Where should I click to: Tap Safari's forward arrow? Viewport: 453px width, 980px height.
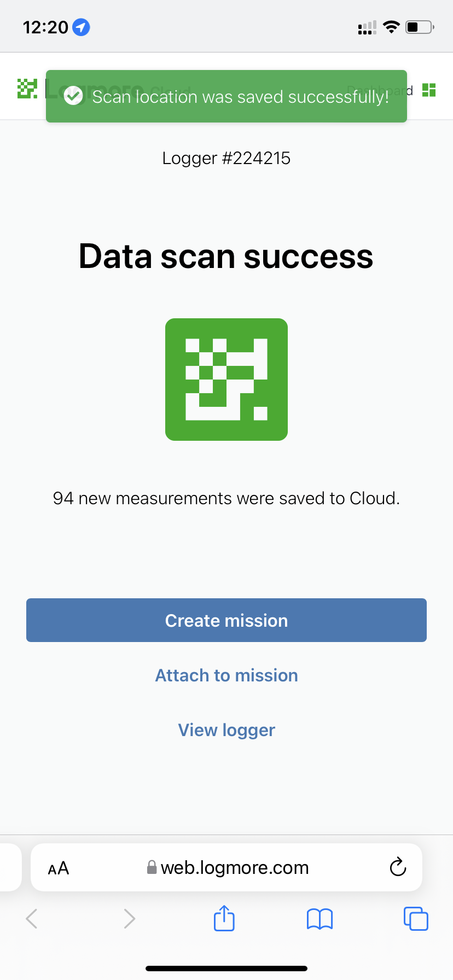point(129,919)
